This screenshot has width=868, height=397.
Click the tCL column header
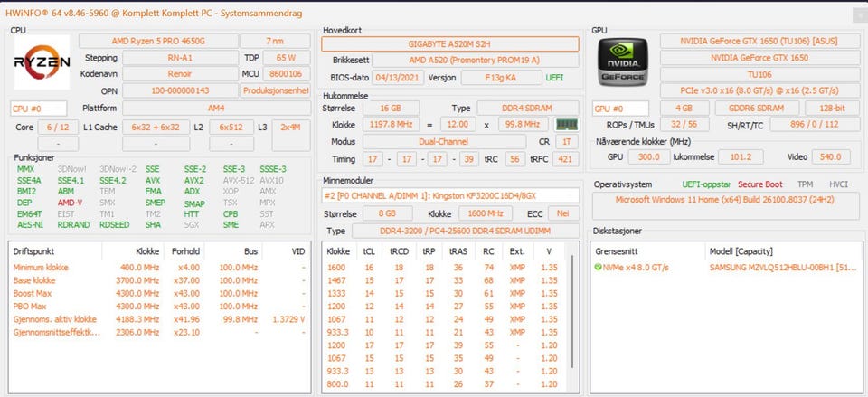click(x=369, y=251)
